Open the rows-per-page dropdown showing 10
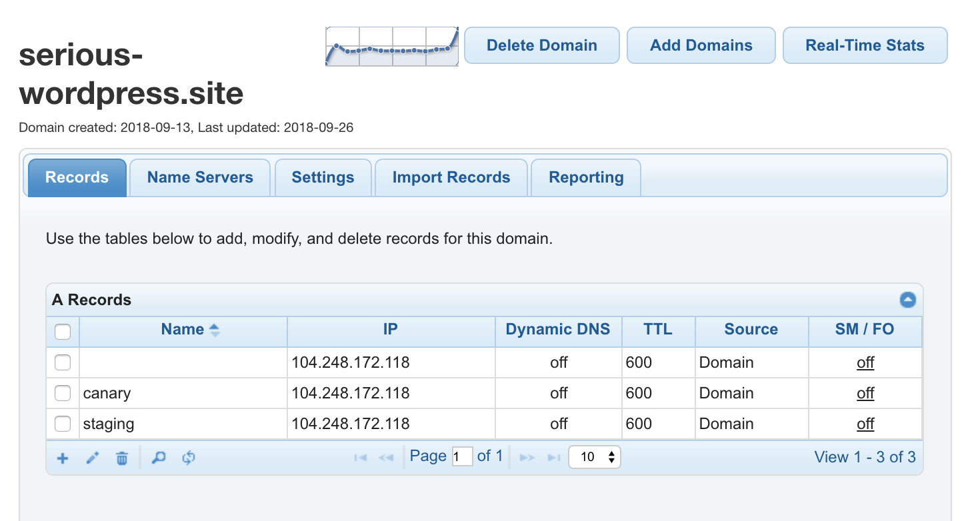The image size is (980, 521). click(x=595, y=457)
